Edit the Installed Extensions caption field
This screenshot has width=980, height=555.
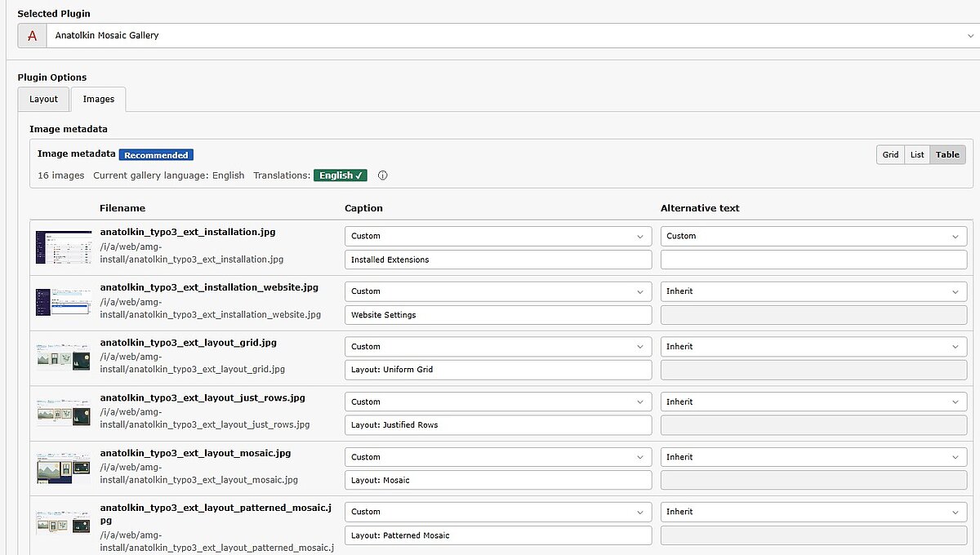[x=498, y=260]
